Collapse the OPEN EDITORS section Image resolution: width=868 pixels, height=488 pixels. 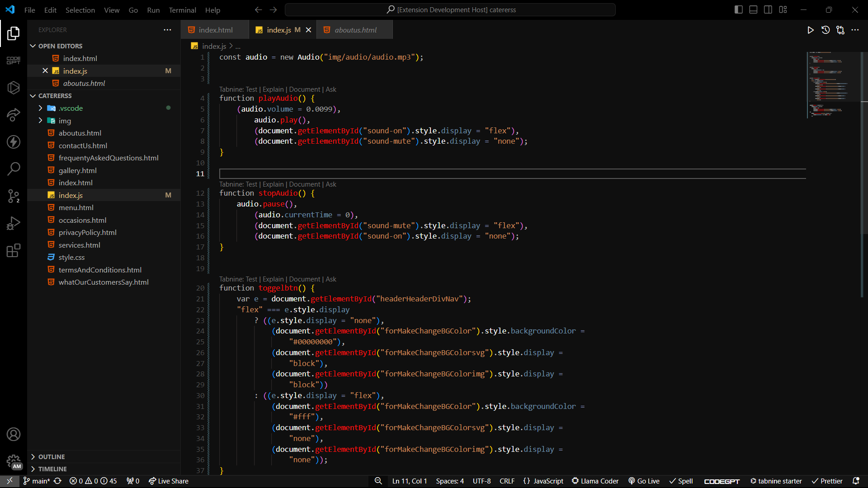coord(60,46)
